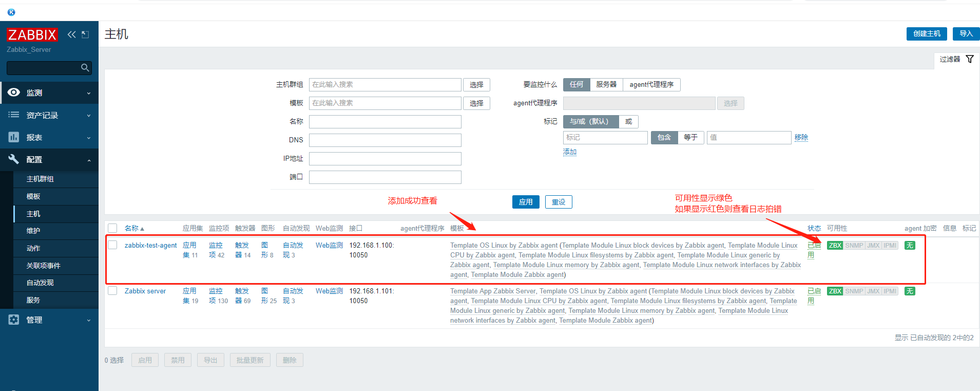Tick checkbox for Zabbix server host
The image size is (980, 391).
point(113,291)
